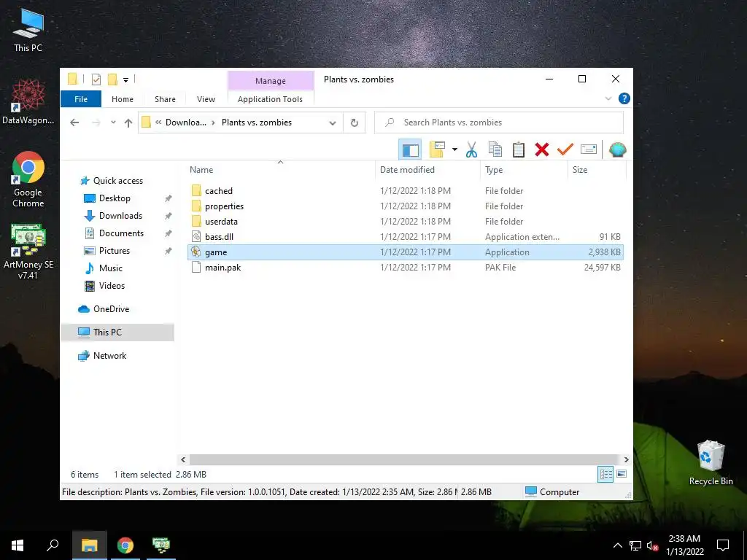The height and width of the screenshot is (560, 747).
Task: Click the rename toolbar icon
Action: (x=589, y=150)
